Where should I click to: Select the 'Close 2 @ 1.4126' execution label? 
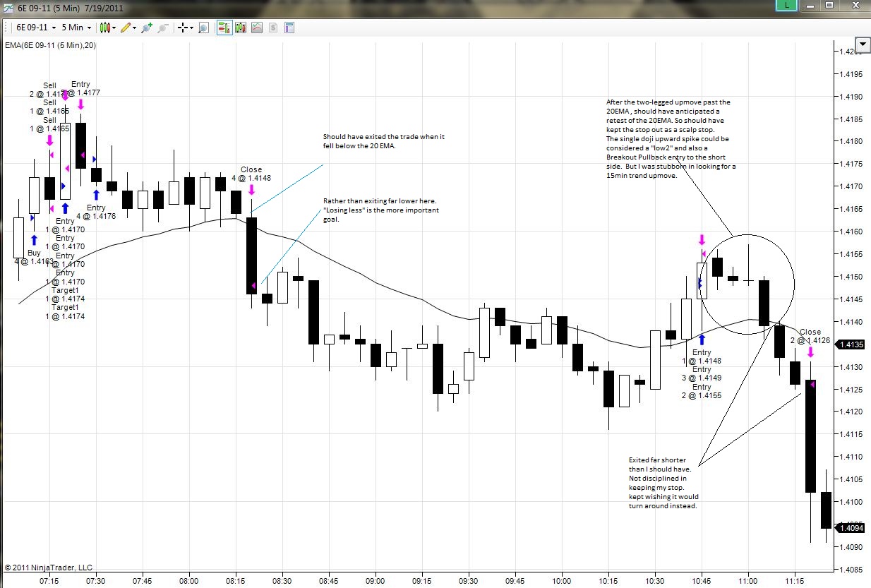click(810, 336)
